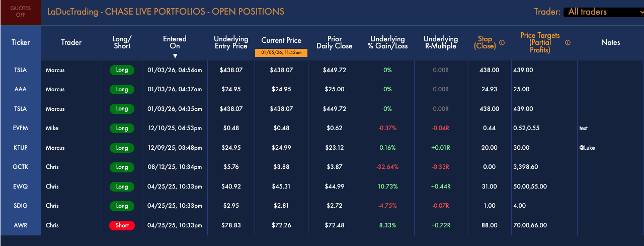This screenshot has width=644, height=246.
Task: Open the Trader filter dropdown
Action: click(x=603, y=12)
